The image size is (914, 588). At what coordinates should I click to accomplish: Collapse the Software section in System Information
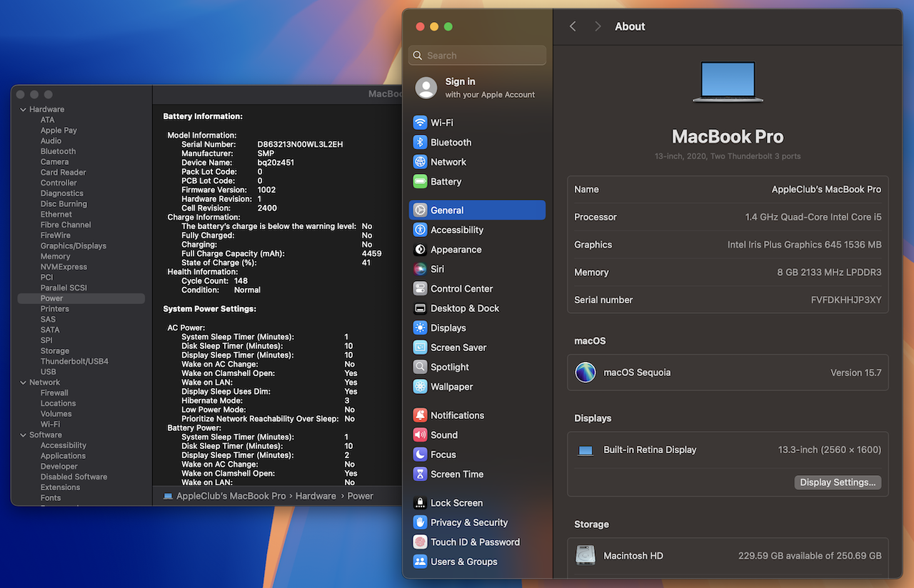coord(23,435)
